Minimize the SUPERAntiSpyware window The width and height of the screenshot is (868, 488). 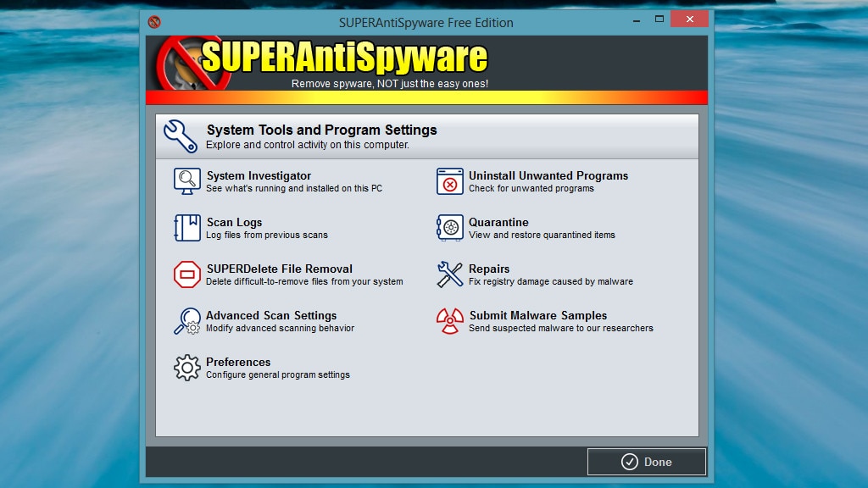[x=637, y=20]
